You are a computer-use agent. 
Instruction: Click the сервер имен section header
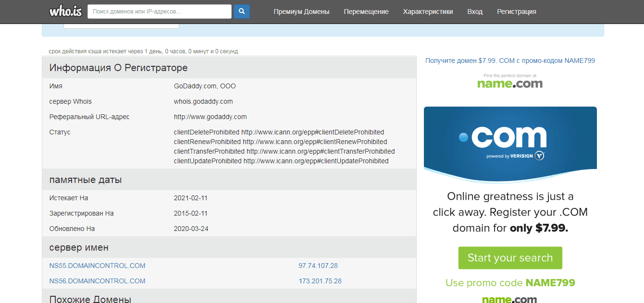[79, 247]
